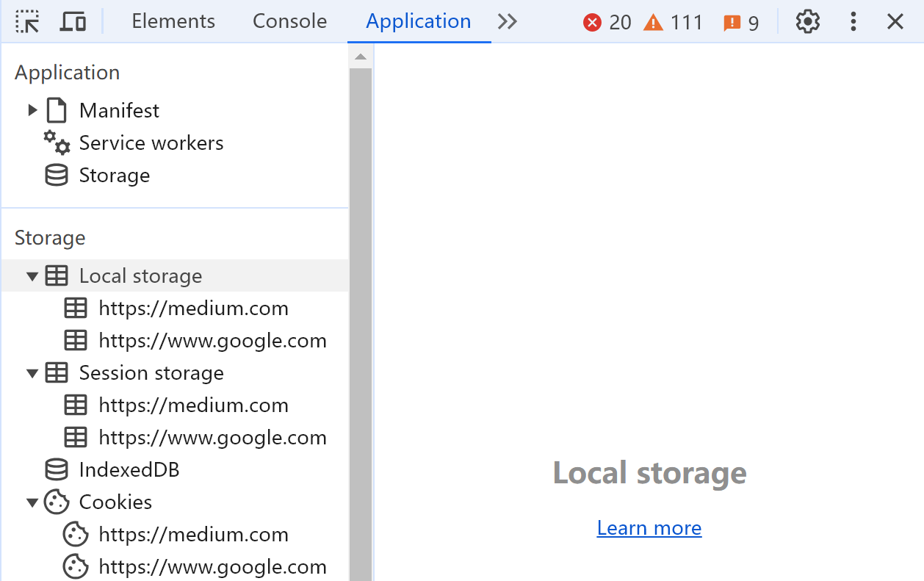Collapse the Session storage section
Screen dimensions: 924x581
pos(32,373)
